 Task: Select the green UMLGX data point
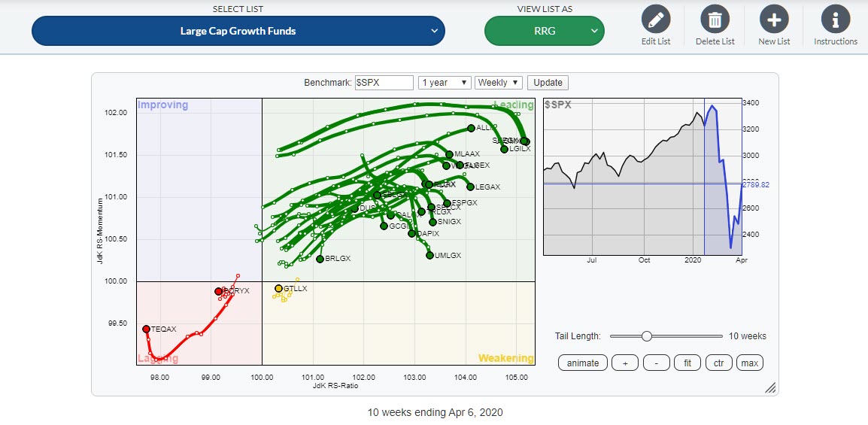click(430, 255)
